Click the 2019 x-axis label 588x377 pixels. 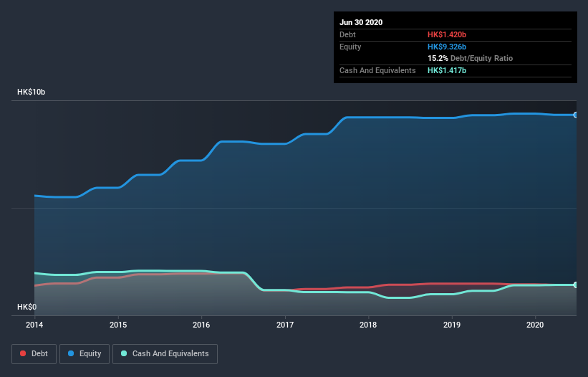click(x=452, y=325)
